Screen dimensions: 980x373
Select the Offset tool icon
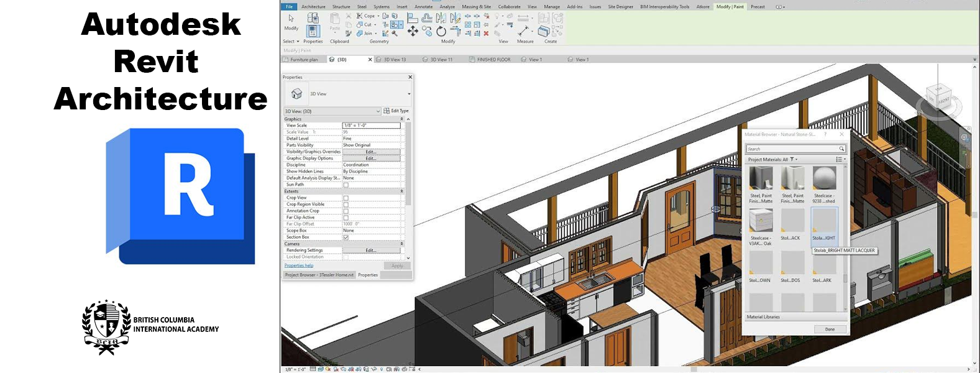[x=427, y=18]
